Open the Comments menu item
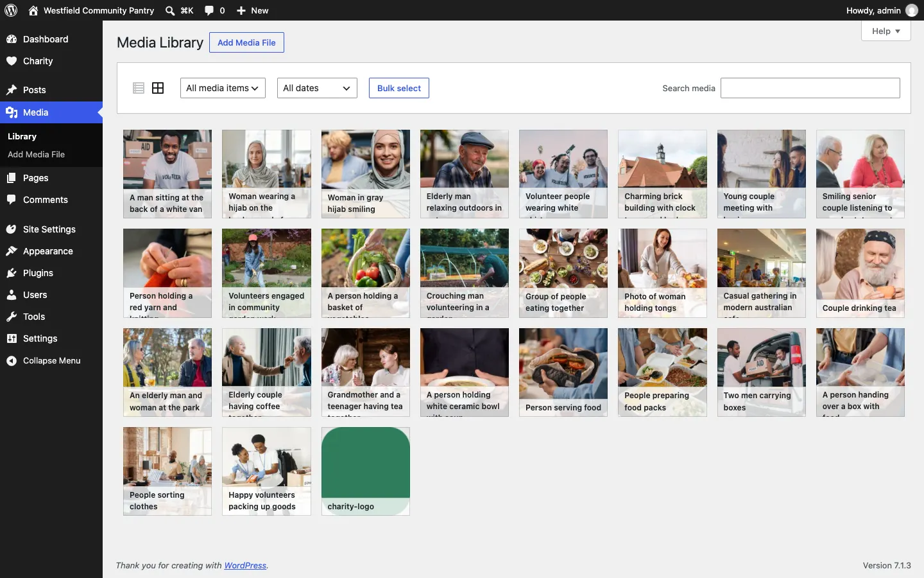This screenshot has height=578, width=924. pyautogui.click(x=51, y=200)
